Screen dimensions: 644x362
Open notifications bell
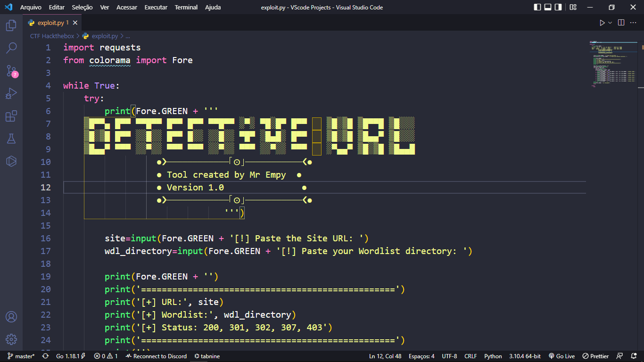click(633, 356)
